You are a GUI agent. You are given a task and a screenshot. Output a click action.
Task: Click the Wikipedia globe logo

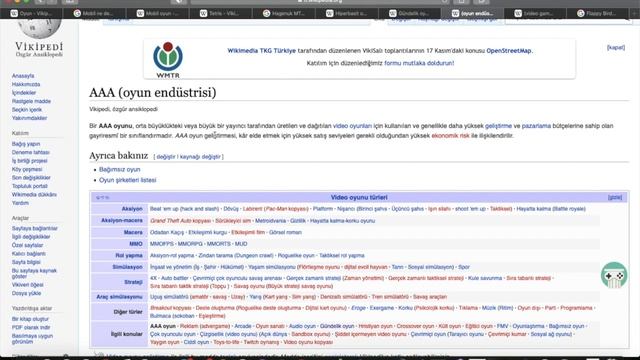pyautogui.click(x=39, y=29)
